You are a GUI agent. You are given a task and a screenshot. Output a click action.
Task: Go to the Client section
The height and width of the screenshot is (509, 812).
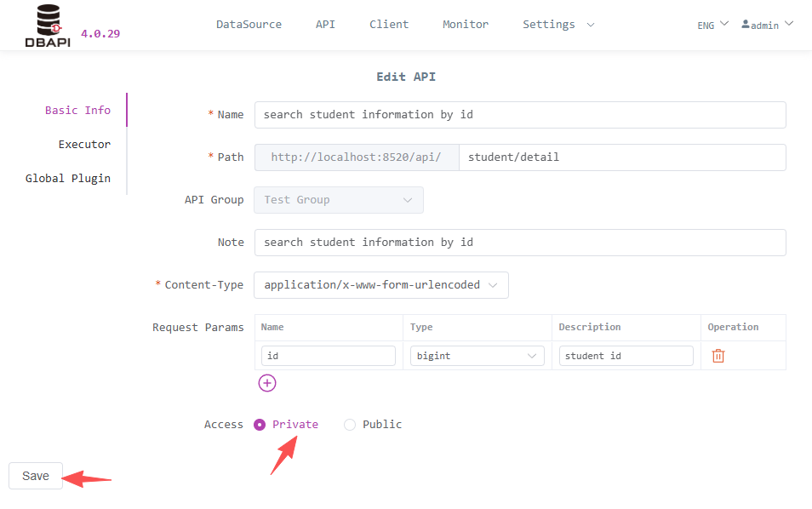tap(389, 25)
